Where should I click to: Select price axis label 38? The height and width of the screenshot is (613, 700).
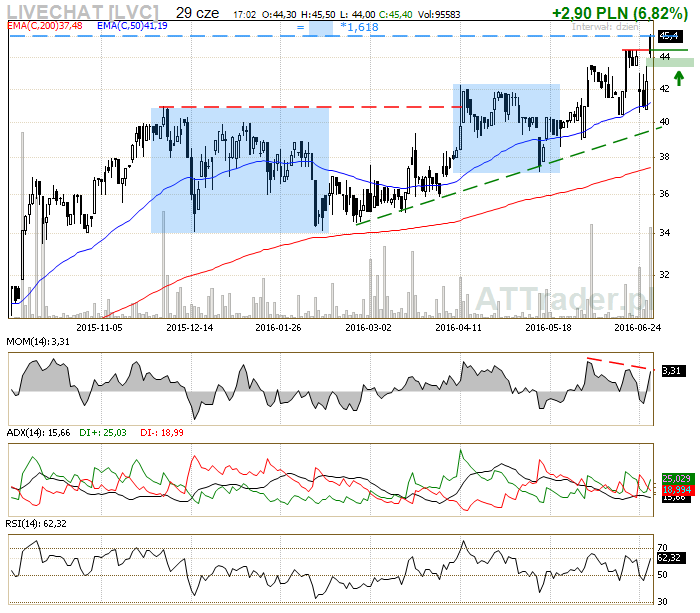point(665,157)
